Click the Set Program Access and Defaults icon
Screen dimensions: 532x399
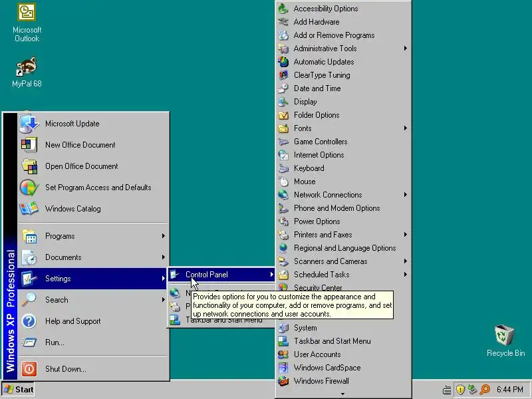29,188
